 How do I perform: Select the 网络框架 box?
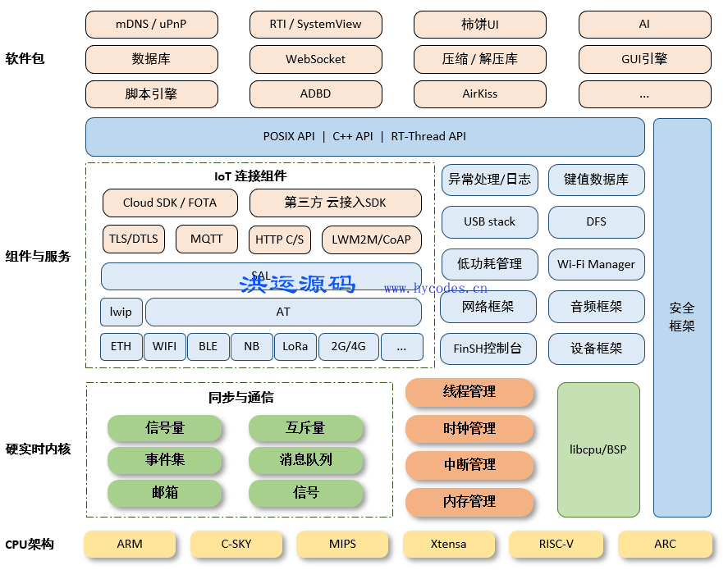coord(488,307)
